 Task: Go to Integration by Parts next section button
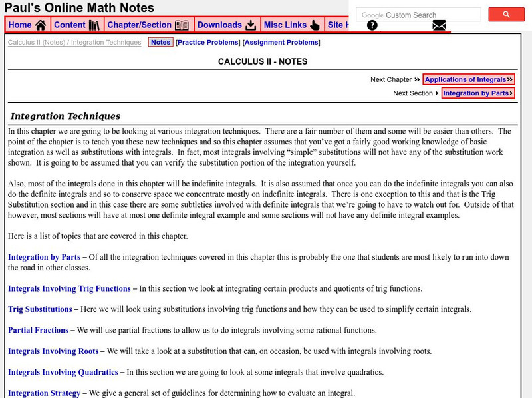click(x=478, y=93)
